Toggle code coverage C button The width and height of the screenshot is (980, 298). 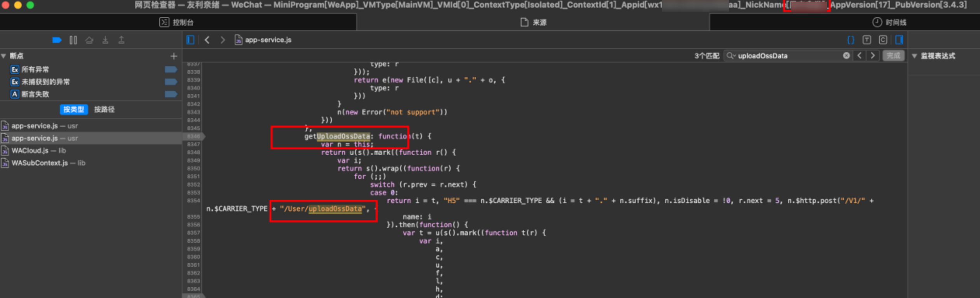[883, 40]
